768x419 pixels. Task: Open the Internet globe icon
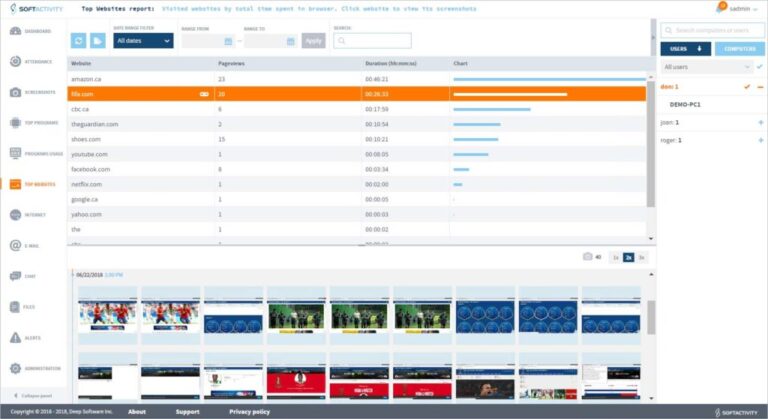[x=15, y=215]
